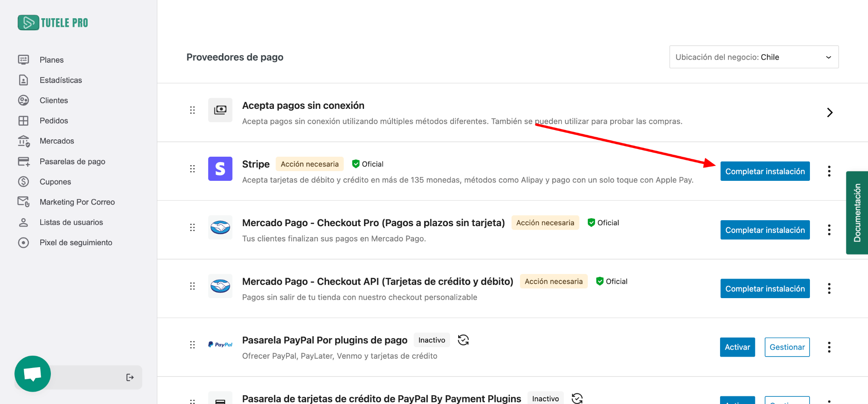Open the Ubicación del negocio dropdown

click(x=754, y=57)
